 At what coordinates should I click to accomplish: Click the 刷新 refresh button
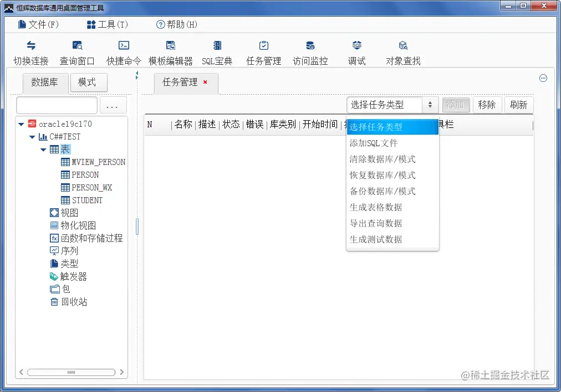coord(519,105)
